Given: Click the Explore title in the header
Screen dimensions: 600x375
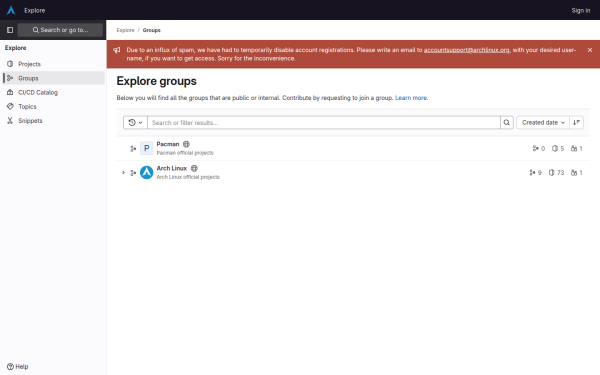Looking at the screenshot, I should 34,10.
